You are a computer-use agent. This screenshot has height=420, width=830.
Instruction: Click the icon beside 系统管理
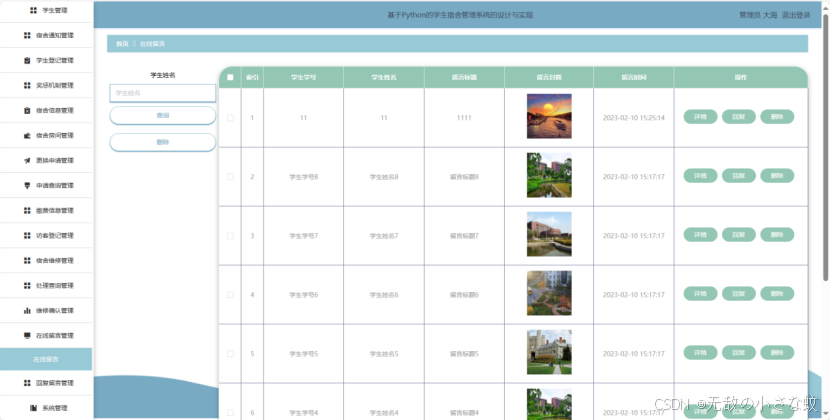[x=33, y=408]
